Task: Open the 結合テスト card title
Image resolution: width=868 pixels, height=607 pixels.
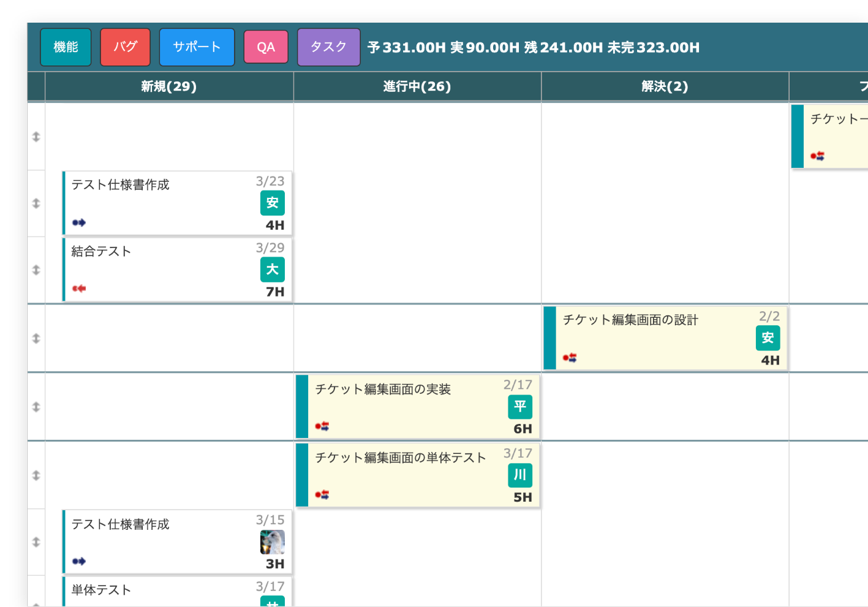Action: click(x=102, y=251)
